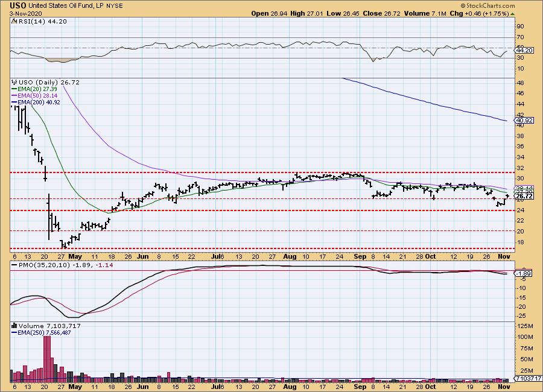Click the 44.20 RSI value tag on the right axis
The image size is (543, 392).
click(x=524, y=51)
